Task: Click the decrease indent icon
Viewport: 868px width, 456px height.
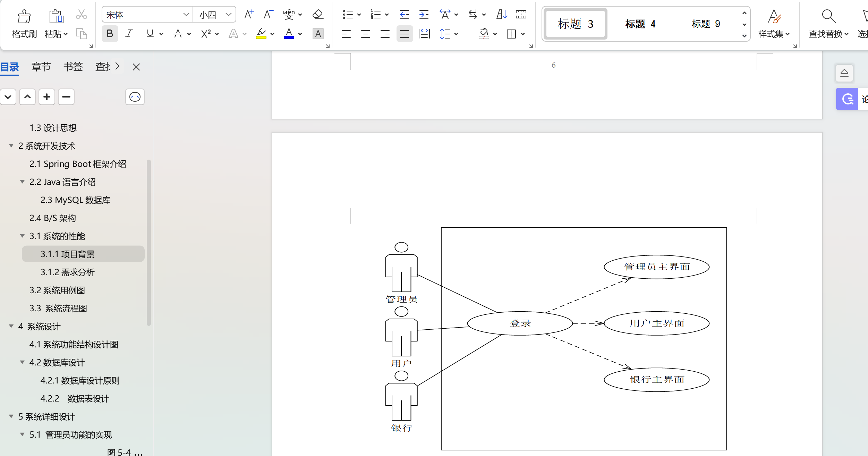Action: (x=404, y=15)
